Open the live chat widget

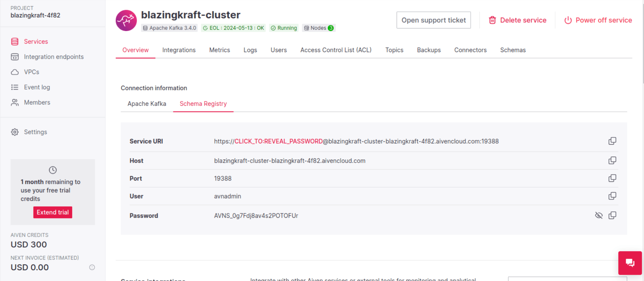[630, 263]
